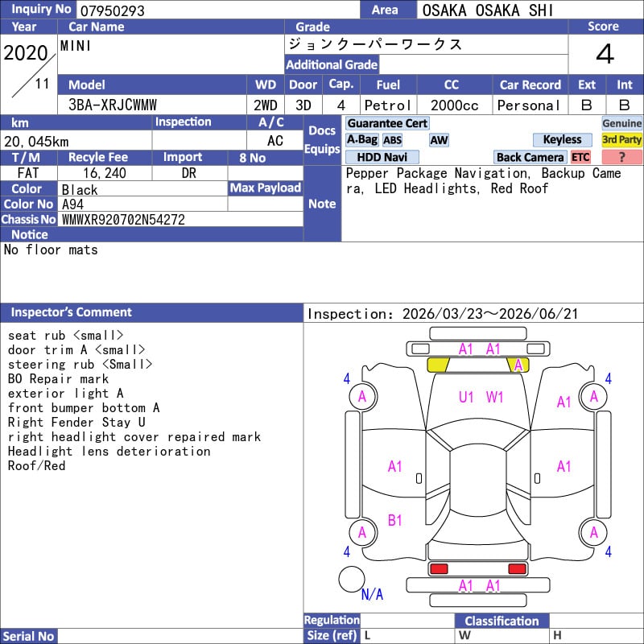Click the chassis number WMWXR920702N54272
Viewport: 644px width, 644px height.
point(123,219)
